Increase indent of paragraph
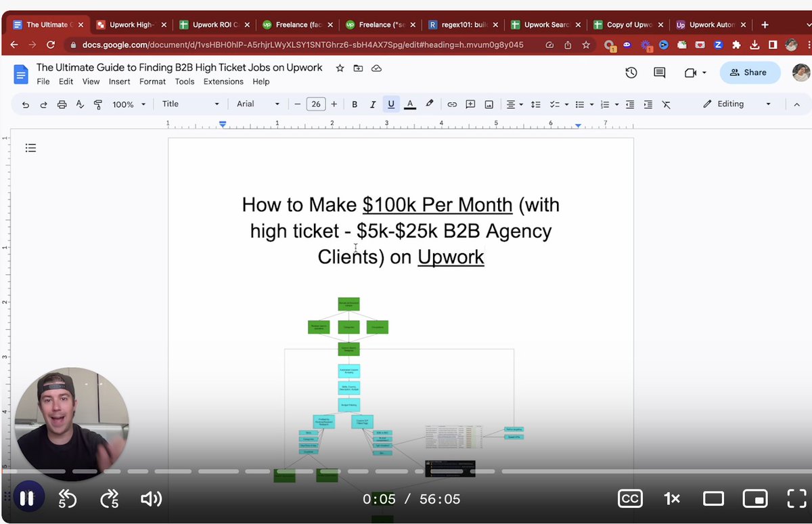812x524 pixels. click(648, 104)
